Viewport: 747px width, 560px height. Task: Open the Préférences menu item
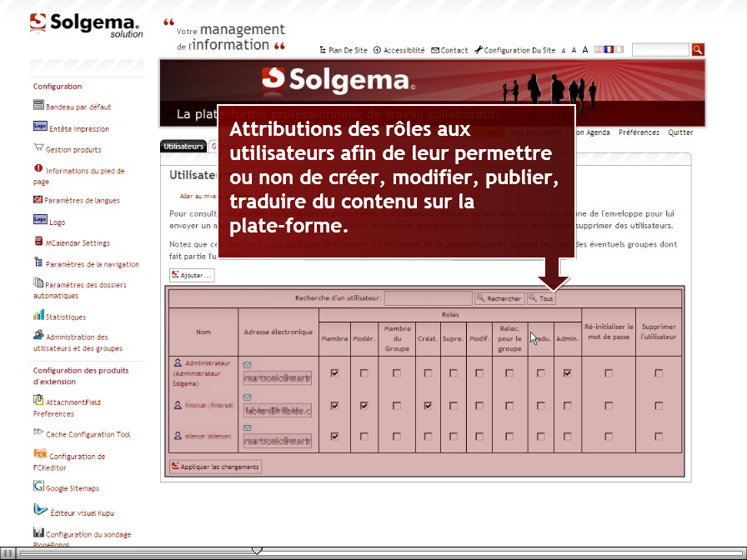(639, 132)
